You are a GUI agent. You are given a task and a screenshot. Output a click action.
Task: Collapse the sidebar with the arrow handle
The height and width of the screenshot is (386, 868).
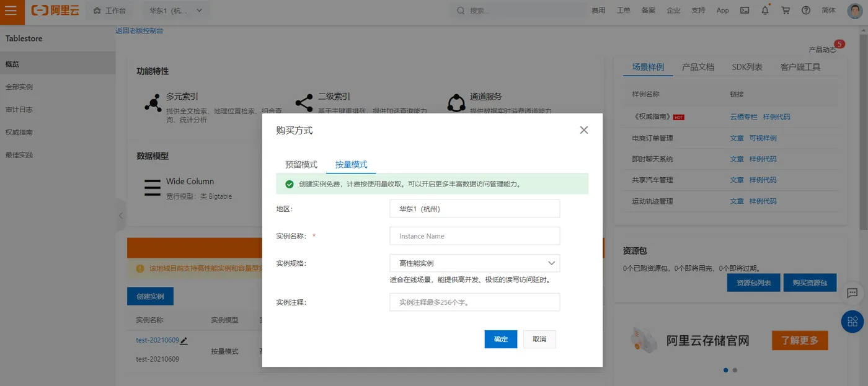point(121,216)
